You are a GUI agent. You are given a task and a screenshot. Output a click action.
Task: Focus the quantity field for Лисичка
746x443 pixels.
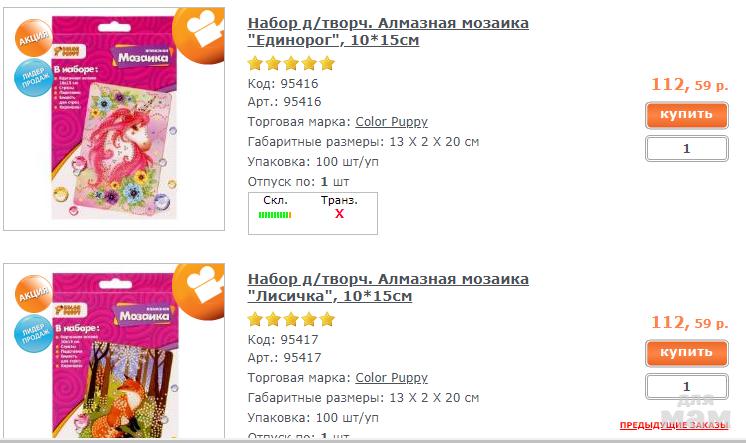[687, 386]
